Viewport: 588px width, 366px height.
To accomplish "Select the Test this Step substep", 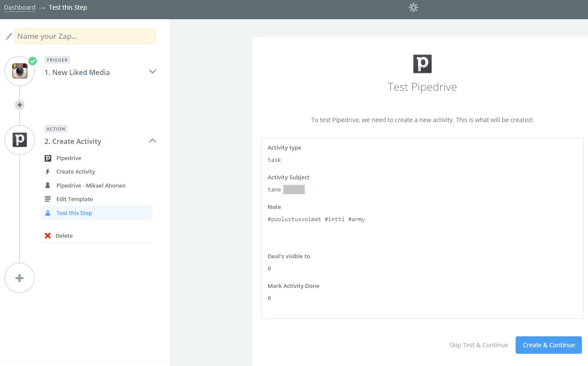I will point(97,213).
